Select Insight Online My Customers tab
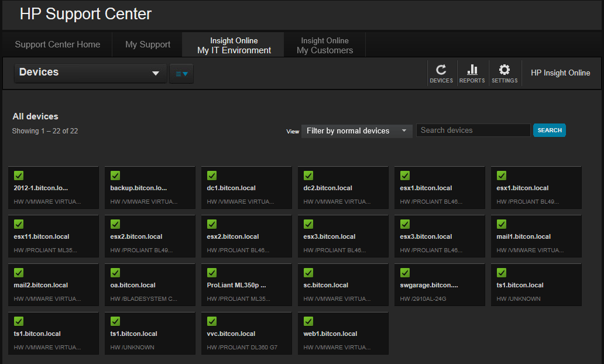 pyautogui.click(x=325, y=46)
